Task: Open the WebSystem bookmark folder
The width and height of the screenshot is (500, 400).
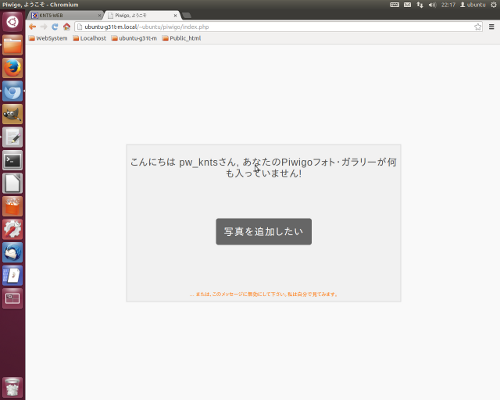Action: (x=48, y=38)
